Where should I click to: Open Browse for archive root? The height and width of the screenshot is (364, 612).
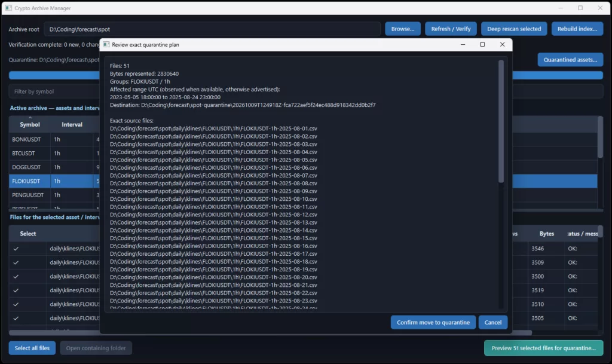403,29
